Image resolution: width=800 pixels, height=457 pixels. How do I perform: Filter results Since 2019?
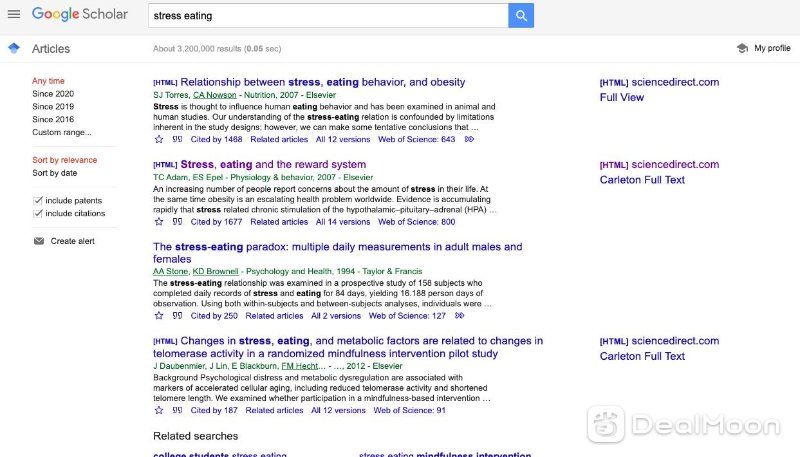click(x=53, y=107)
